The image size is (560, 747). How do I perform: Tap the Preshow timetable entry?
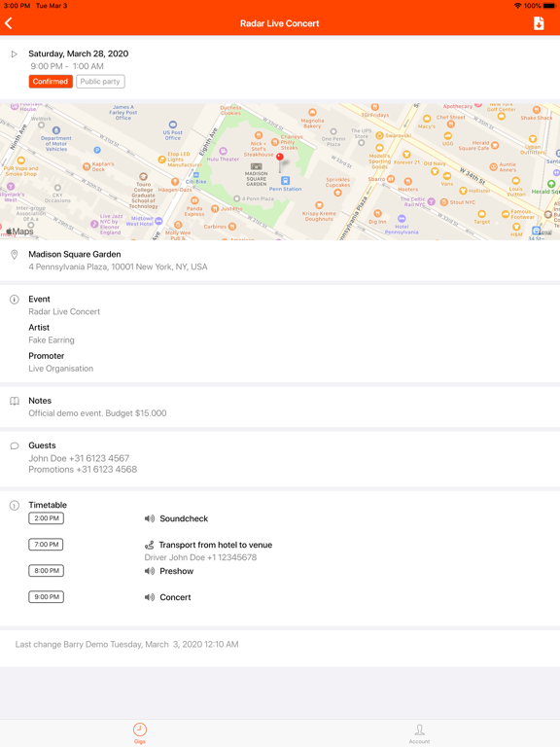176,571
